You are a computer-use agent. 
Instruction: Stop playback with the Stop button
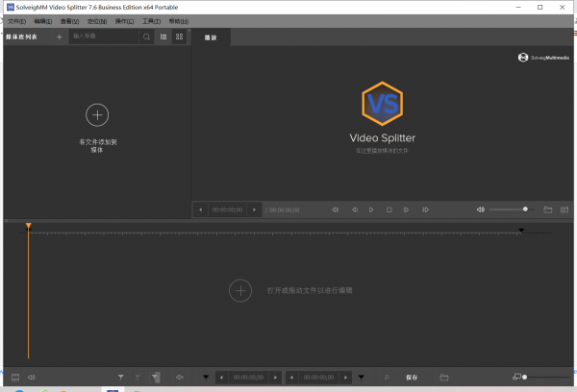[389, 209]
